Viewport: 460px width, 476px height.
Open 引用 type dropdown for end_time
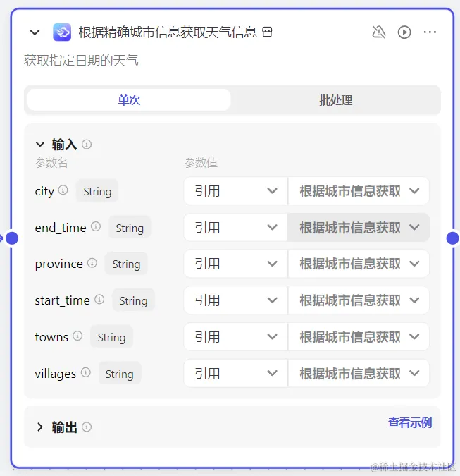point(235,227)
